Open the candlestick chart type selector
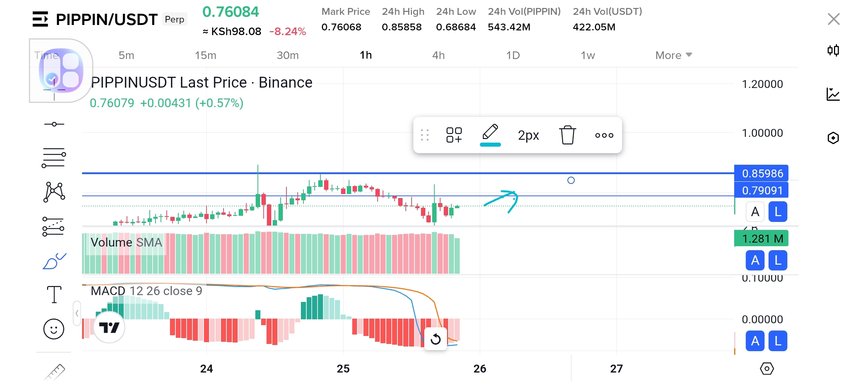This screenshot has height=391, width=868. pyautogui.click(x=833, y=50)
